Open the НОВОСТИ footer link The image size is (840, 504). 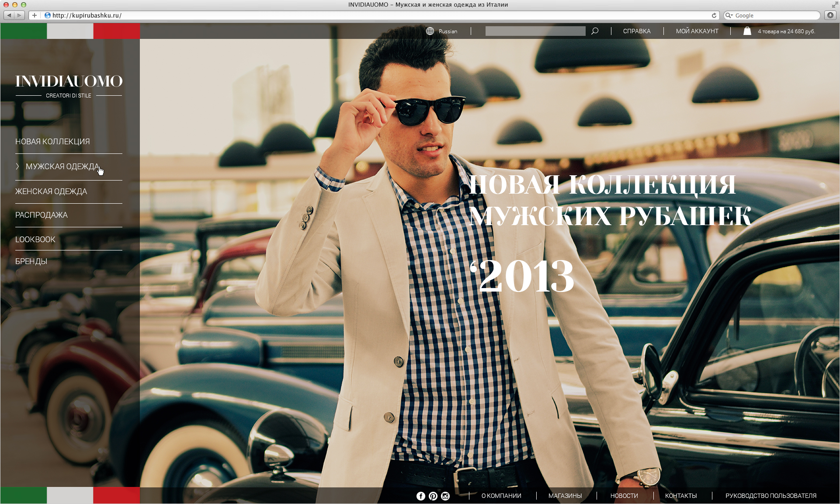(x=624, y=496)
